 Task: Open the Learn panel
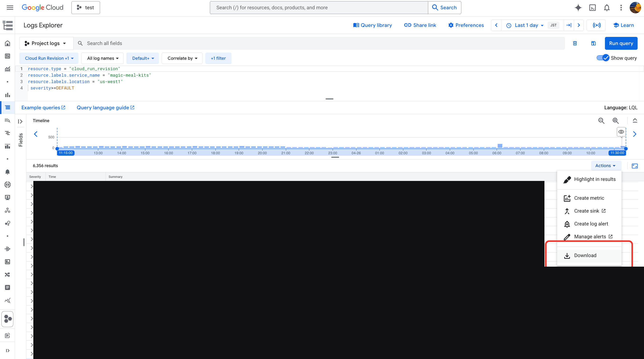[x=623, y=25]
